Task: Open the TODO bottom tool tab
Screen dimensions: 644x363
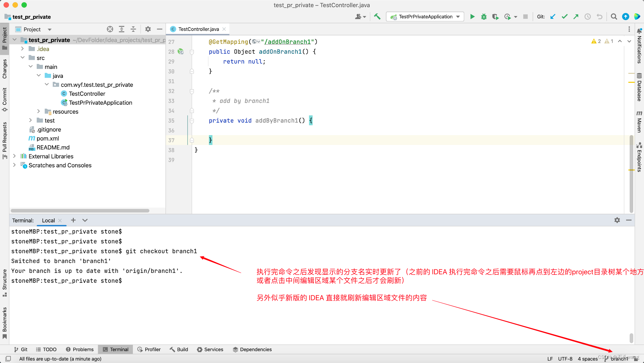Action: coord(46,349)
